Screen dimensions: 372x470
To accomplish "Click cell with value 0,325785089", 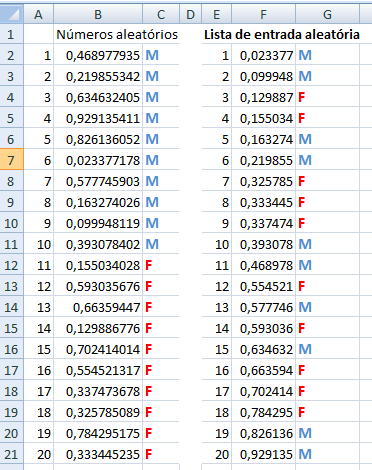I will [x=98, y=412].
